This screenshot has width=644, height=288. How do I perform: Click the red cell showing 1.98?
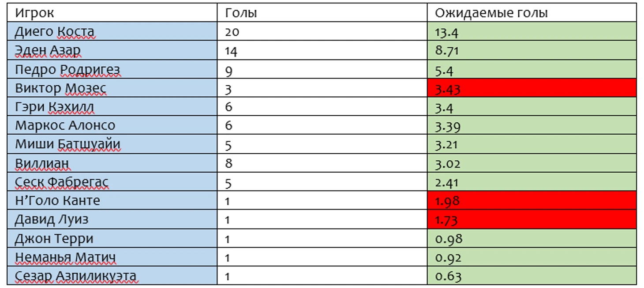tap(532, 201)
